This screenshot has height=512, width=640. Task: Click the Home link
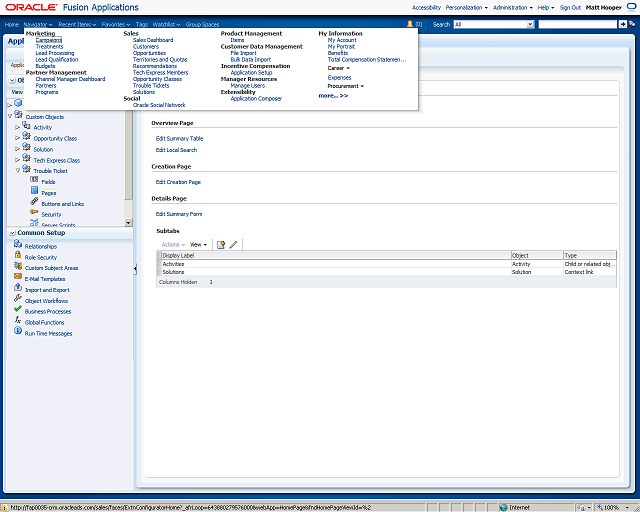tap(12, 24)
